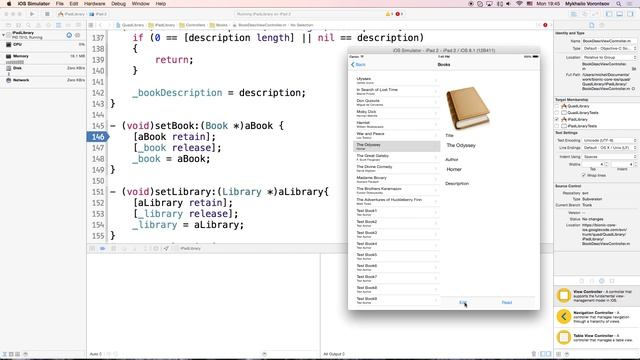Toggle the utilities panel visibility
Viewport: 640px width, 360px height.
click(630, 14)
